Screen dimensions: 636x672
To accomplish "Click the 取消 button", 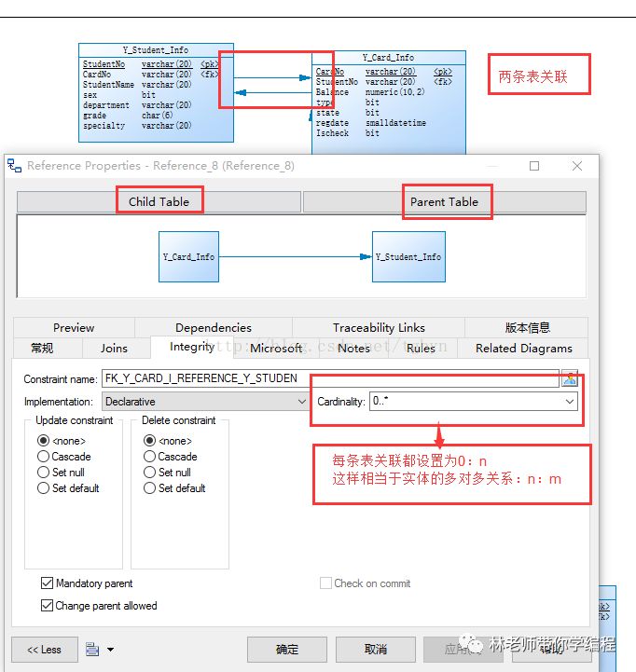I will (x=376, y=650).
